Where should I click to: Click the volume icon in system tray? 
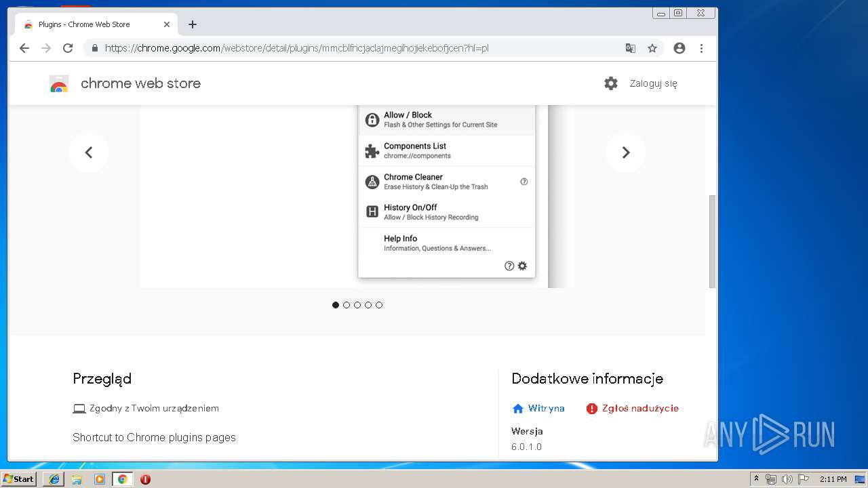[x=787, y=479]
